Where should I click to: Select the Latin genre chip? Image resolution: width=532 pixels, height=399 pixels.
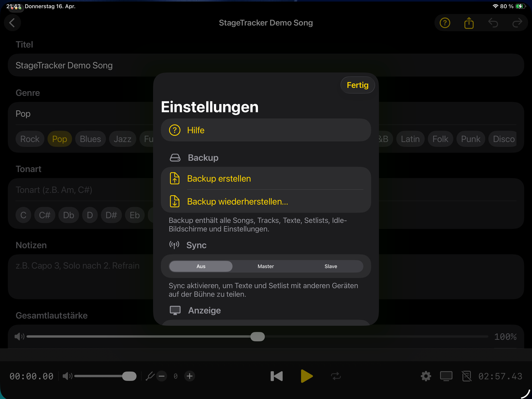click(410, 139)
